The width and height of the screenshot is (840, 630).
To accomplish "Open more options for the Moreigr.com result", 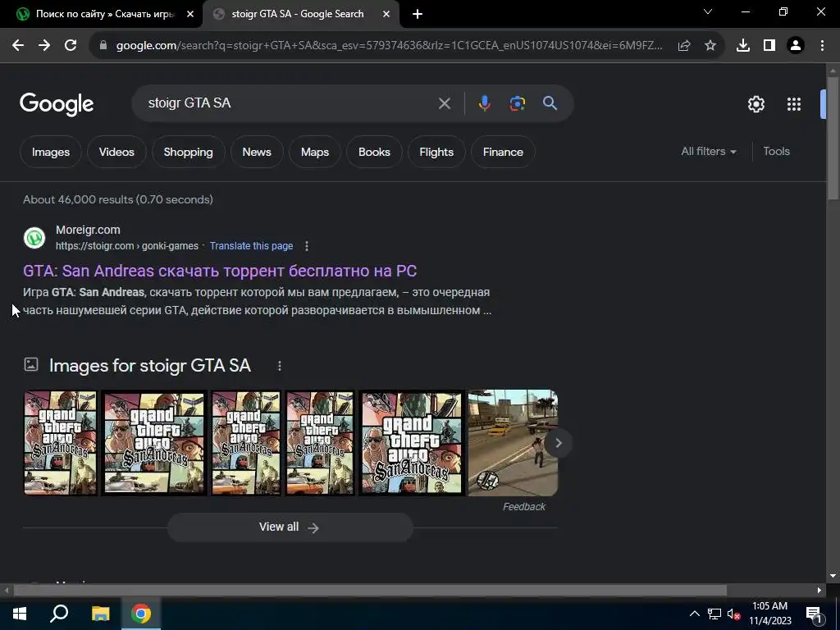I will coord(307,246).
